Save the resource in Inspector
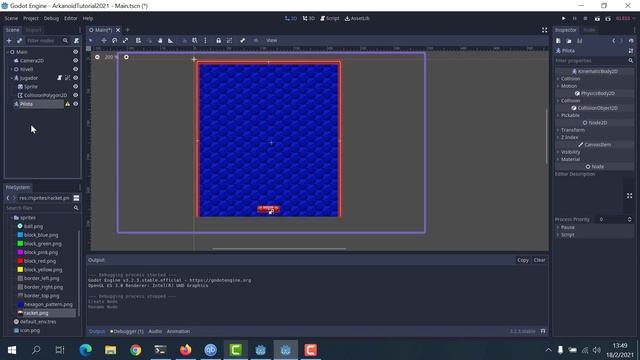The height and width of the screenshot is (360, 640). pos(580,41)
